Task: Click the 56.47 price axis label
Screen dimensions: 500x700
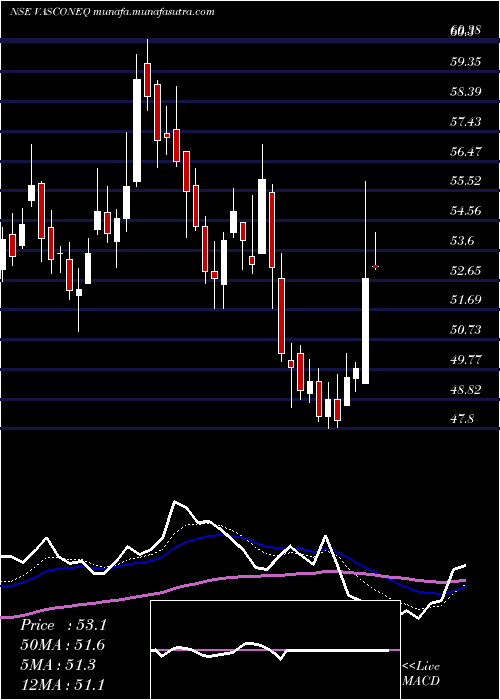Action: [466, 151]
